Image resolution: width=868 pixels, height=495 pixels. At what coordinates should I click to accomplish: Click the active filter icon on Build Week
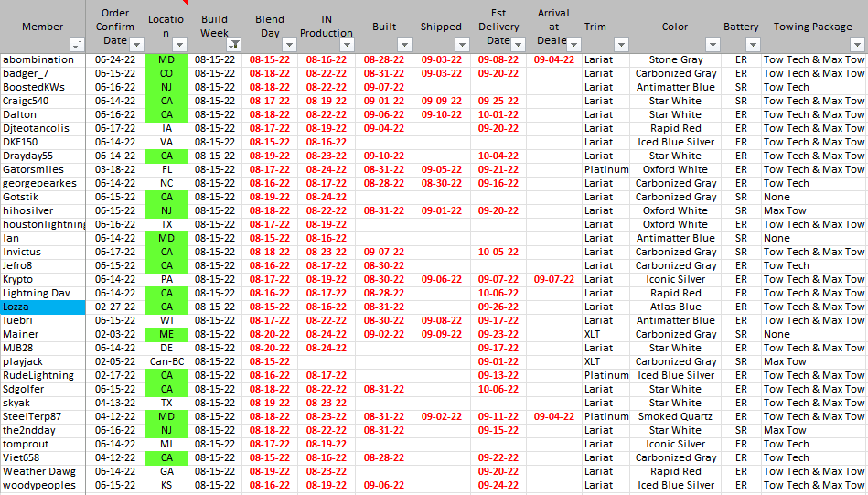pos(233,44)
